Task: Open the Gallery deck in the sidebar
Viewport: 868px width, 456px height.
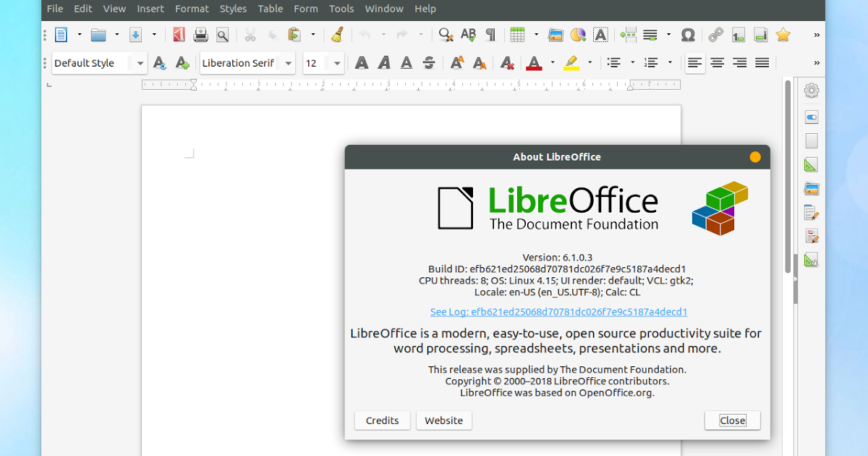Action: click(x=811, y=188)
